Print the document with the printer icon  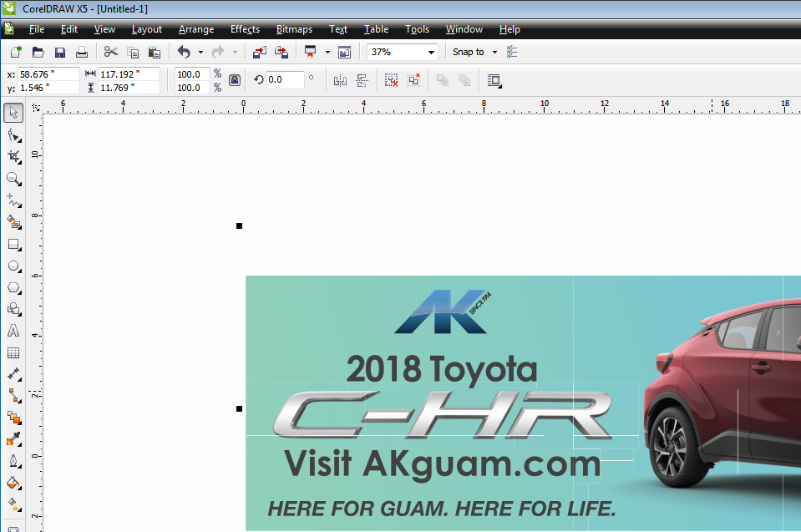[82, 52]
